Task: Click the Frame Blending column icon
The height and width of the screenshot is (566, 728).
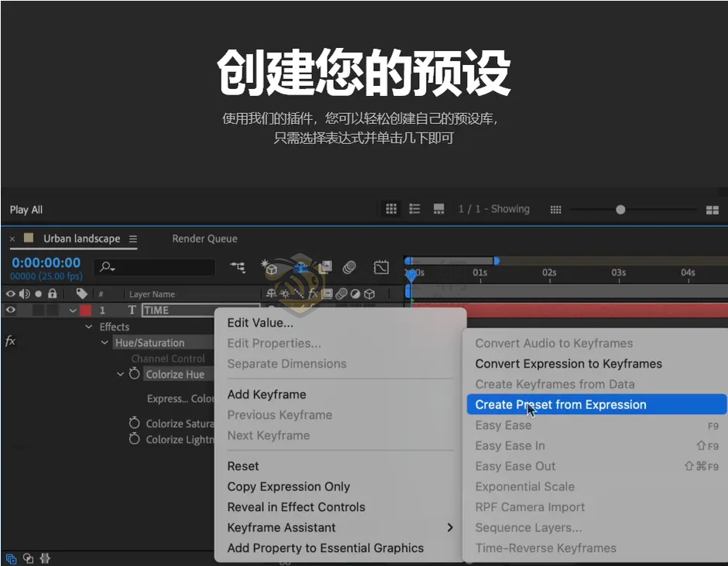Action: (x=328, y=293)
